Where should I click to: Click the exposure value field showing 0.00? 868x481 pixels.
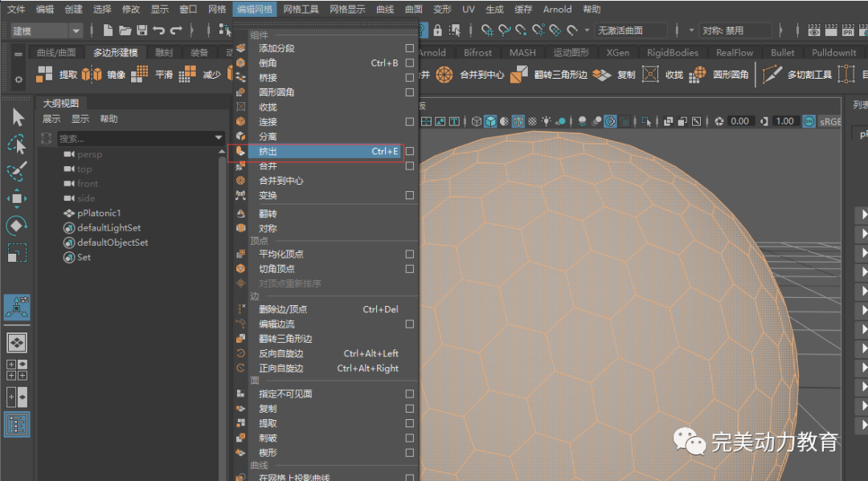739,121
